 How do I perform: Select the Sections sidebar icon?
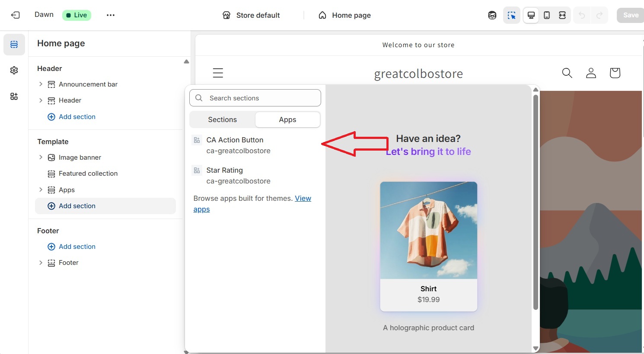click(x=14, y=45)
